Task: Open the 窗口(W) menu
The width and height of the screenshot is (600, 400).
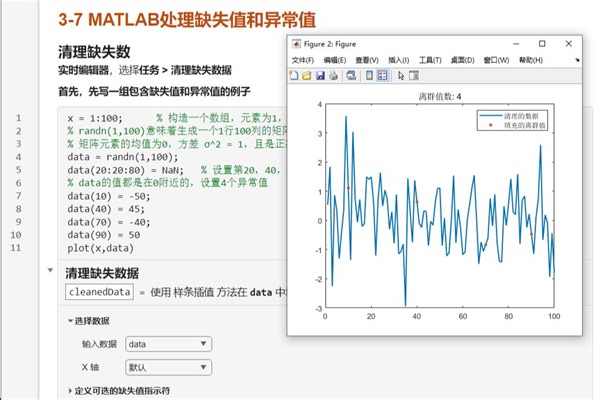Action: click(496, 60)
